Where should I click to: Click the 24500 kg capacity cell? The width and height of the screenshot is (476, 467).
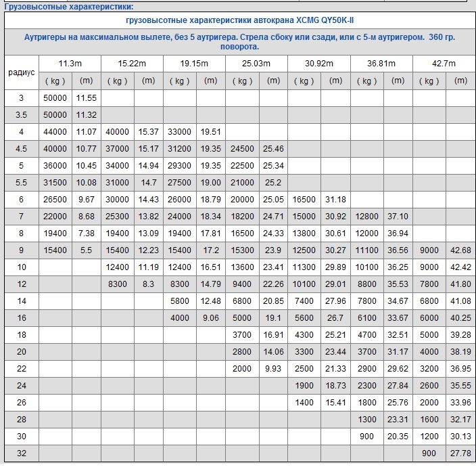point(242,149)
